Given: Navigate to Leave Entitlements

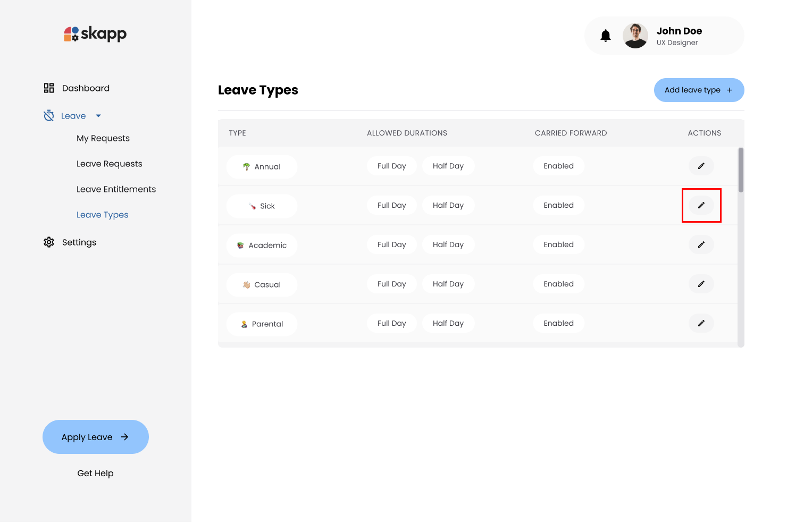Looking at the screenshot, I should click(x=116, y=189).
